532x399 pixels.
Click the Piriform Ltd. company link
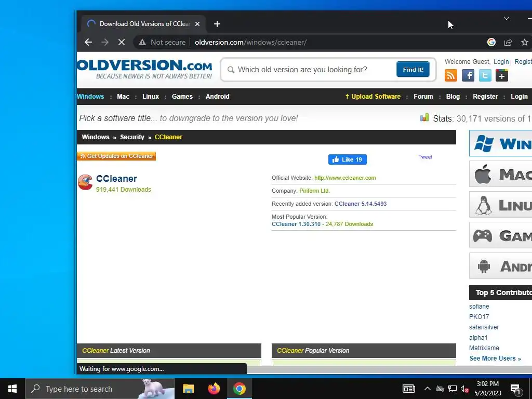click(314, 191)
